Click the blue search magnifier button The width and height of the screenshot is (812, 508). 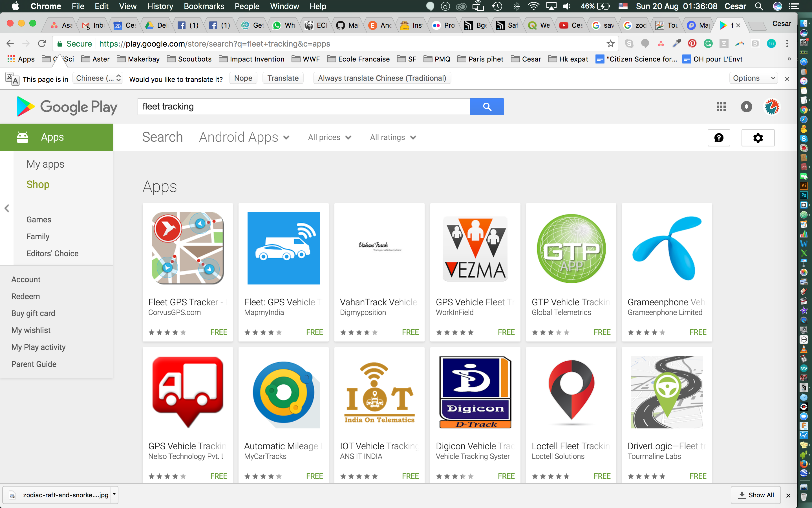[487, 106]
